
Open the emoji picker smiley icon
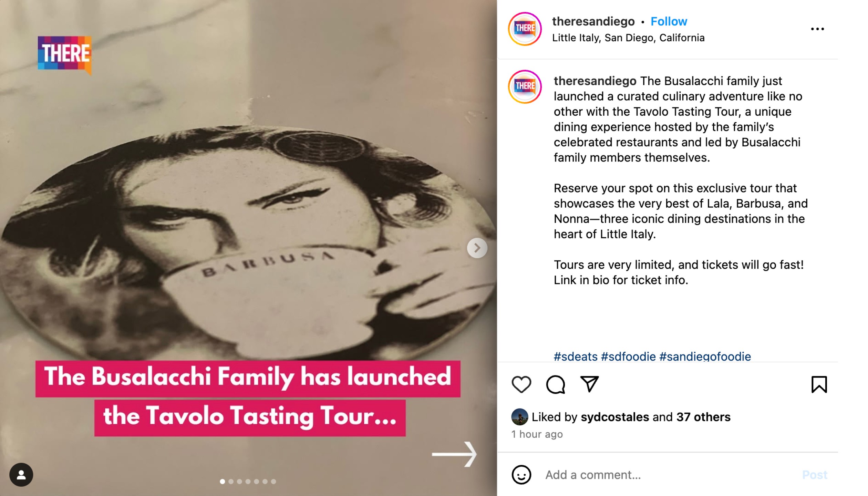521,475
